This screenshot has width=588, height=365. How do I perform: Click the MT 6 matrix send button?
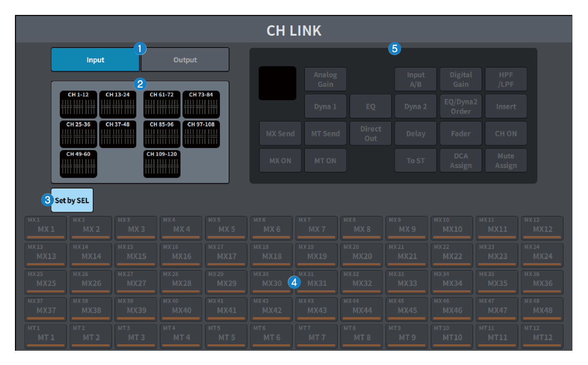coord(271,336)
